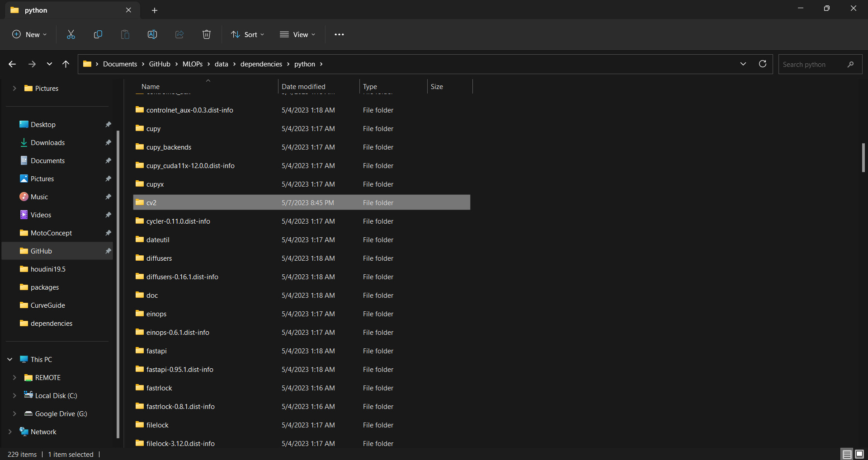Collapse the This PC tree node

click(10, 359)
